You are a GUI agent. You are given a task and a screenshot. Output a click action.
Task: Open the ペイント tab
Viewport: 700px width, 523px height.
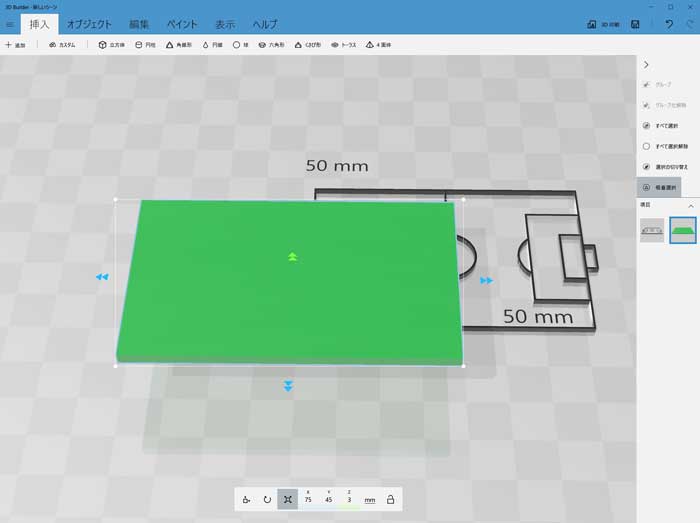pos(182,24)
